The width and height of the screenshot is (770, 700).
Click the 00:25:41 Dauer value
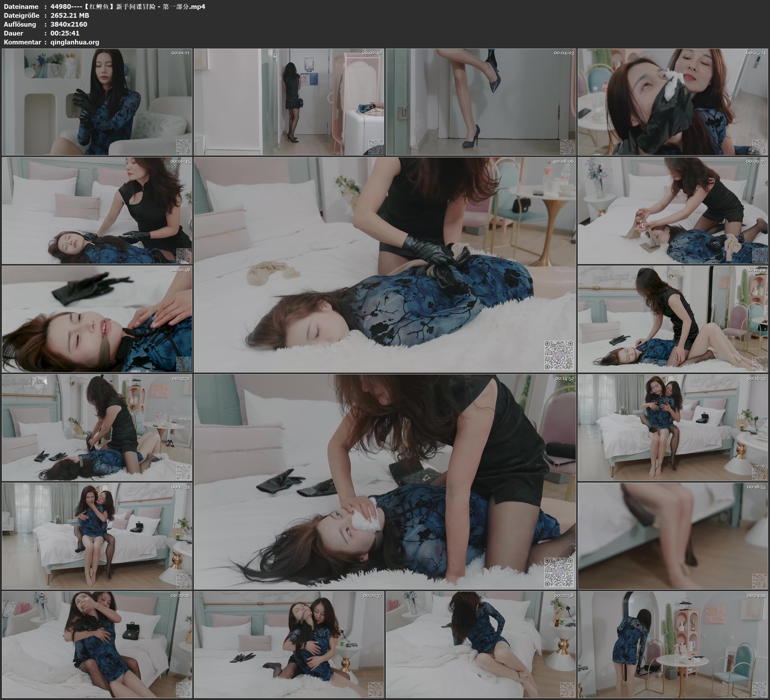coord(66,33)
